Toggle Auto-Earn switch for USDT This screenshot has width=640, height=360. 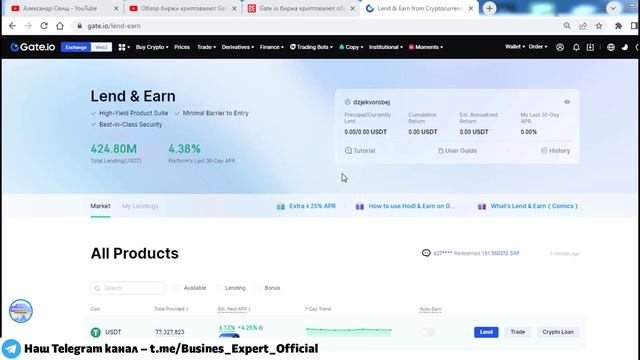(427, 332)
